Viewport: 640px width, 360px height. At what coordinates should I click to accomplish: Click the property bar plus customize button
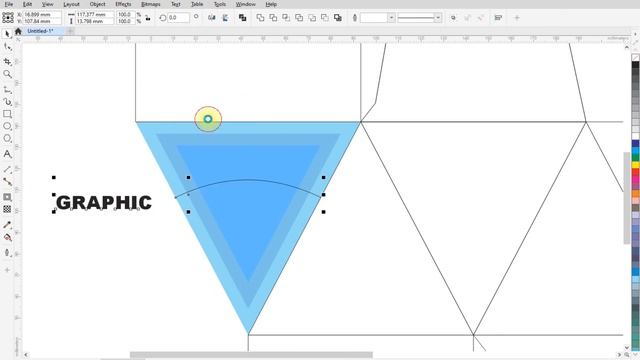pos(517,18)
